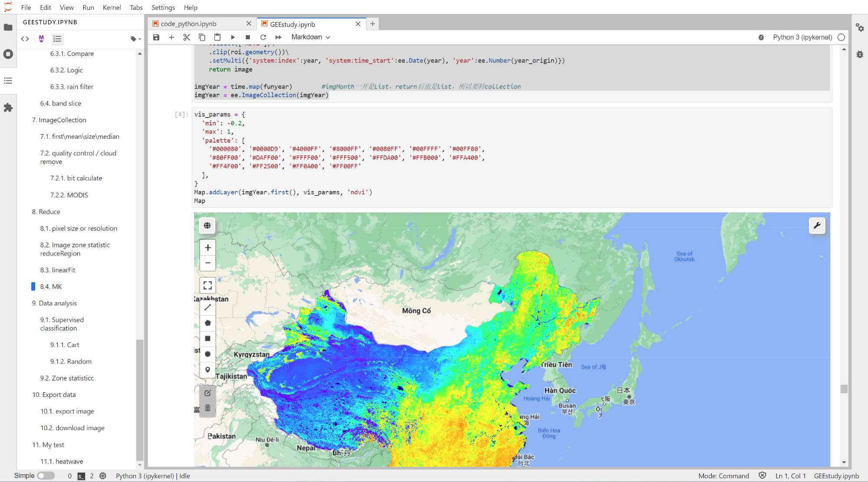Run the selected cell

coord(233,37)
